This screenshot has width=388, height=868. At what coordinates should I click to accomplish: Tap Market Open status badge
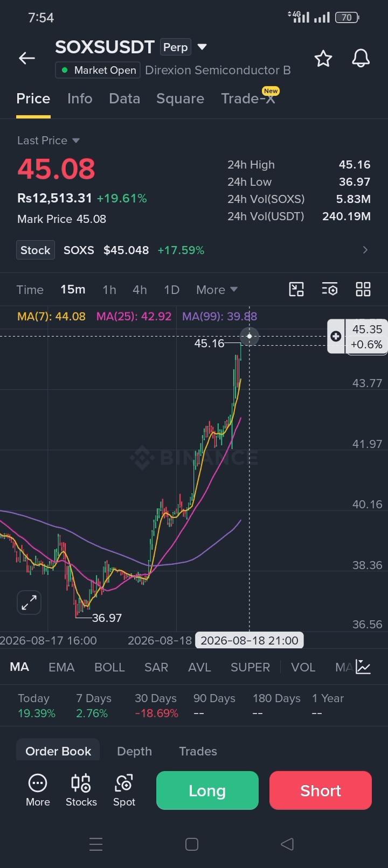(98, 71)
